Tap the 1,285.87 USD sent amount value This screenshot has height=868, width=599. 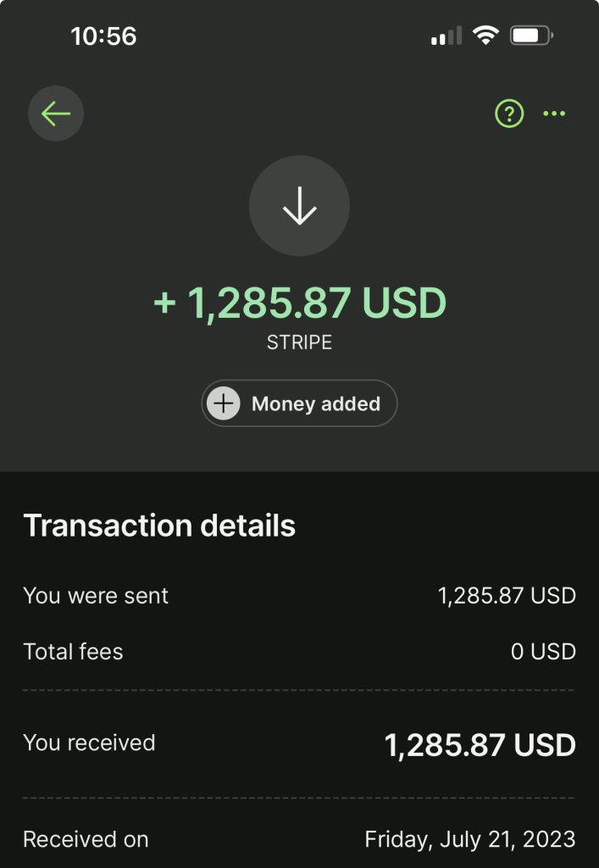tap(507, 596)
